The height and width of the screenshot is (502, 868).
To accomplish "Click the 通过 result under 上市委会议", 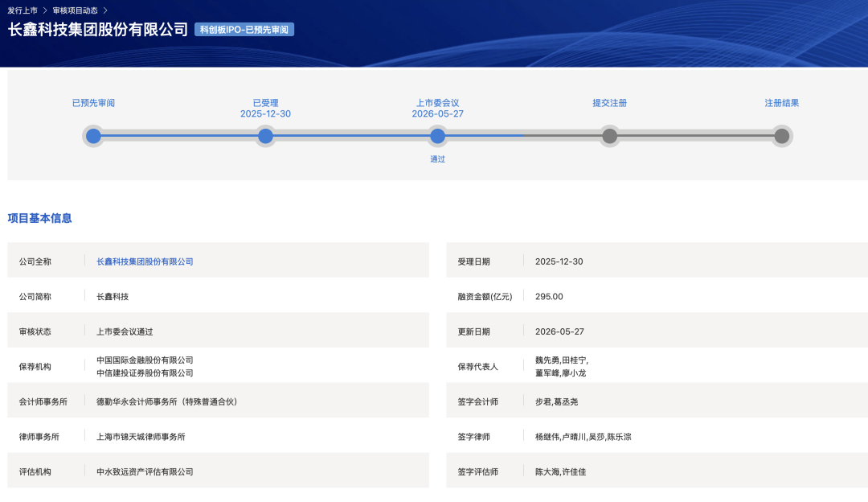I will 437,159.
